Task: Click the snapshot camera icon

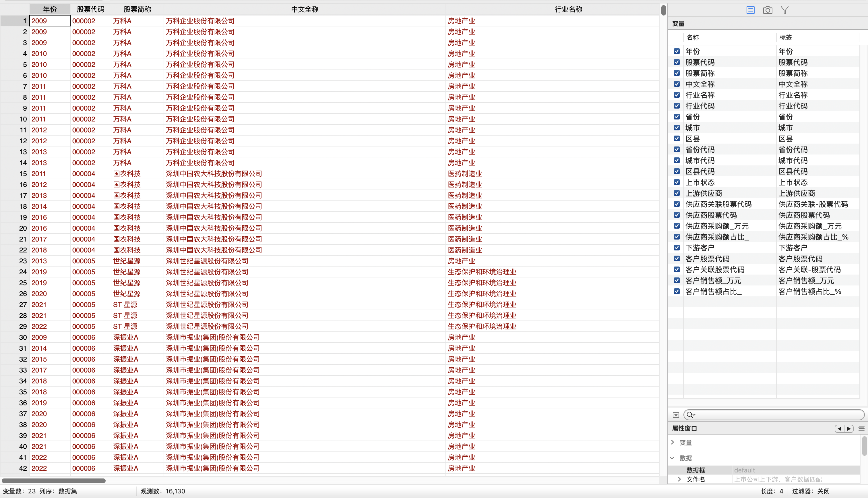Action: pyautogui.click(x=768, y=10)
